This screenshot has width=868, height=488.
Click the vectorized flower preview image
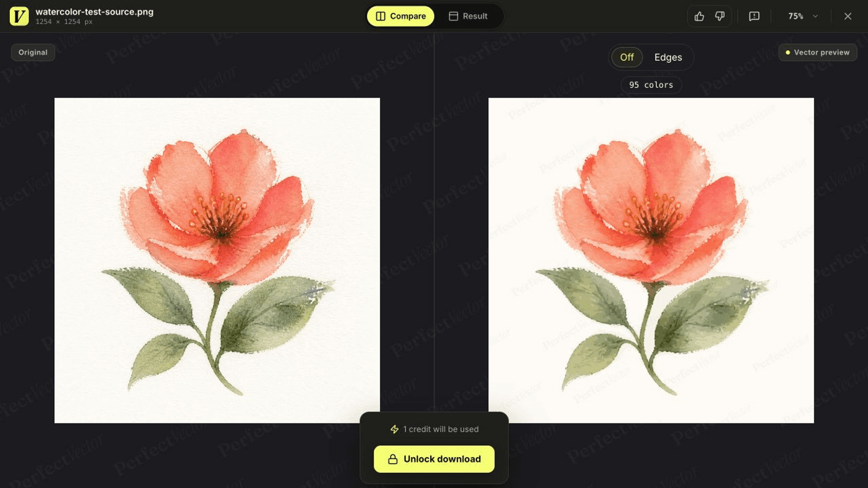click(x=651, y=260)
